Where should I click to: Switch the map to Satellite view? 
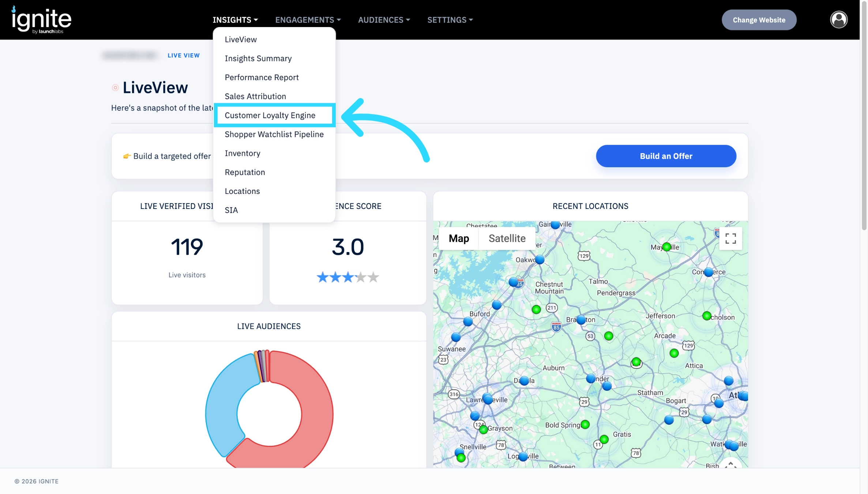click(507, 239)
